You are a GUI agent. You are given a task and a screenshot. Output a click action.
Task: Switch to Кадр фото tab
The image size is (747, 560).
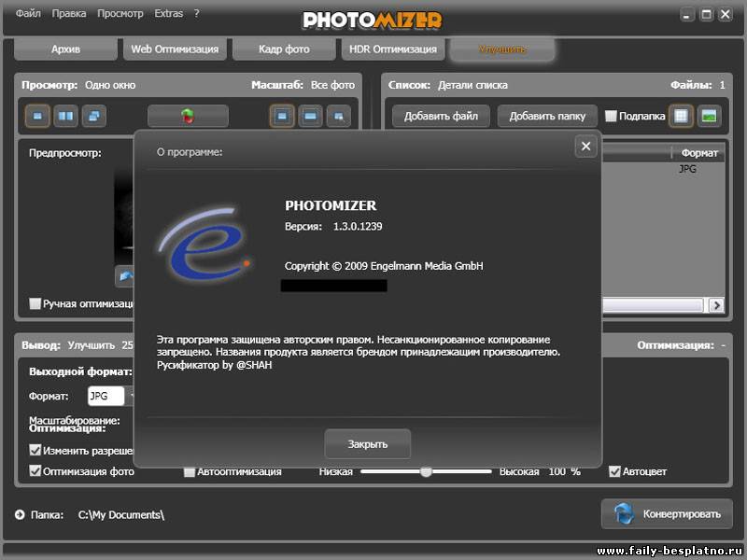pos(284,49)
